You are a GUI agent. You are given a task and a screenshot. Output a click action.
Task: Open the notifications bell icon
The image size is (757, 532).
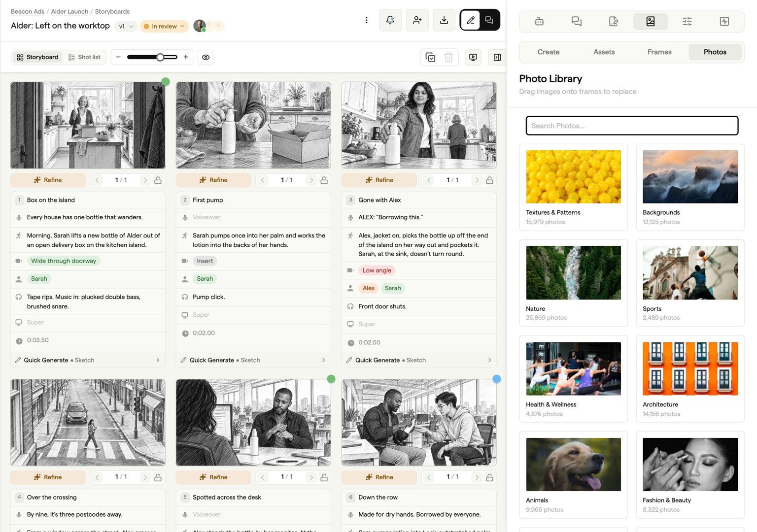pos(390,20)
